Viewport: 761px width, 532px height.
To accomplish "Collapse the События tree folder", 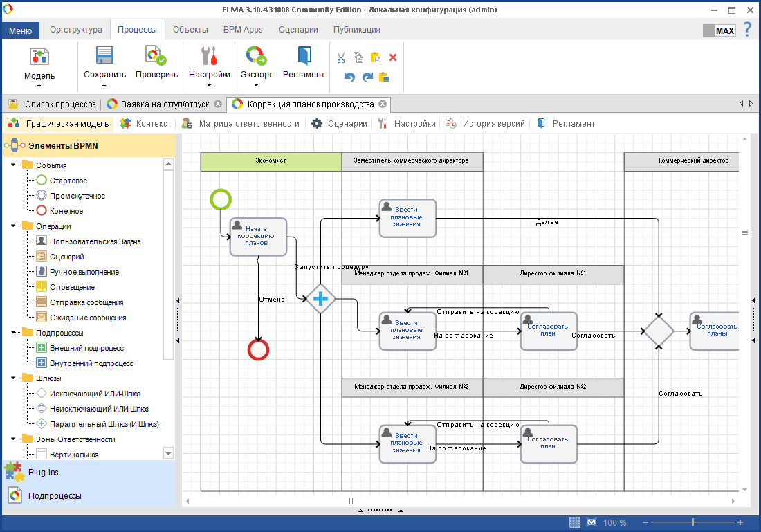I will coord(14,165).
